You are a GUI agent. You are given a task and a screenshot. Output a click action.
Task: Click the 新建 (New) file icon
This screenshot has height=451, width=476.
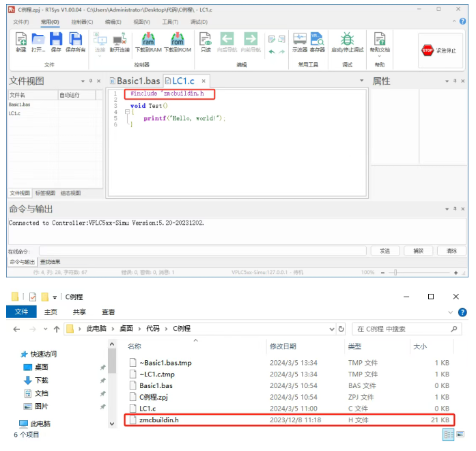20,41
